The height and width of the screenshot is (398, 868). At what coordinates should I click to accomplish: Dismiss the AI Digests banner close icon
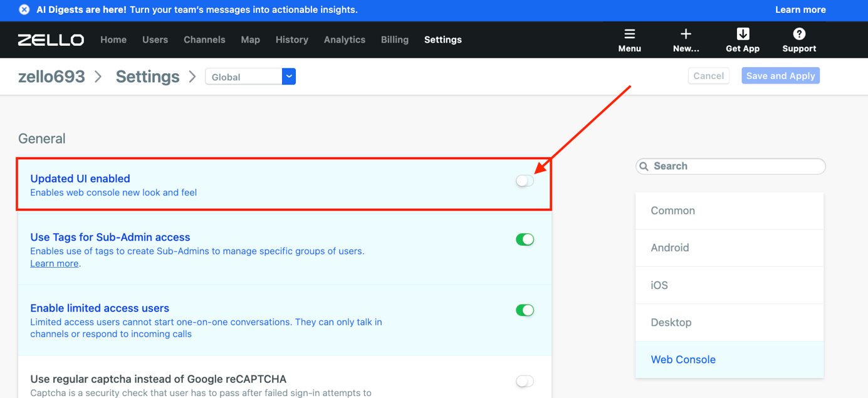[24, 10]
